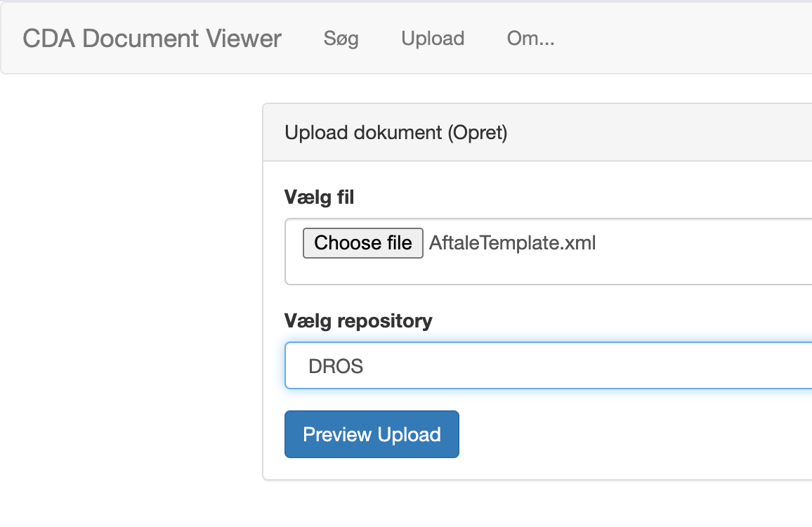Screen dimensions: 812x527
Task: Click the word (Opret) in the panel title
Action: click(x=478, y=133)
